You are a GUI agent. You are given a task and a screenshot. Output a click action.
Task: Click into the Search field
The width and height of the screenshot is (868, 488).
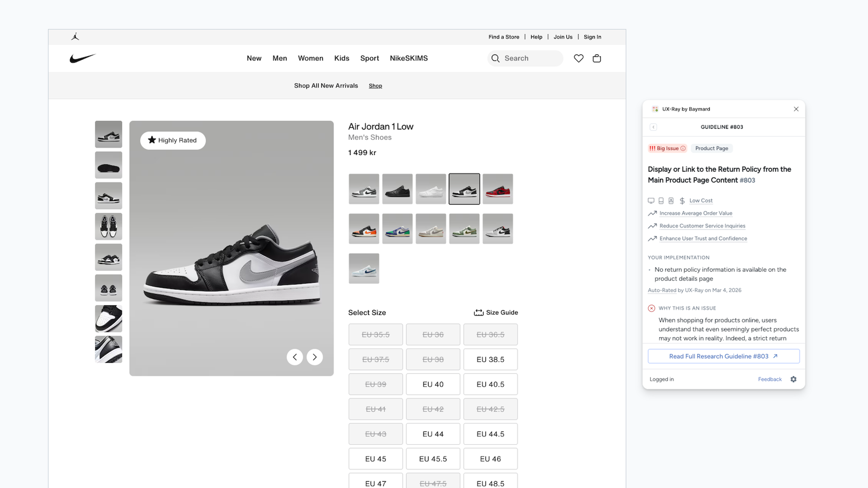coord(525,58)
